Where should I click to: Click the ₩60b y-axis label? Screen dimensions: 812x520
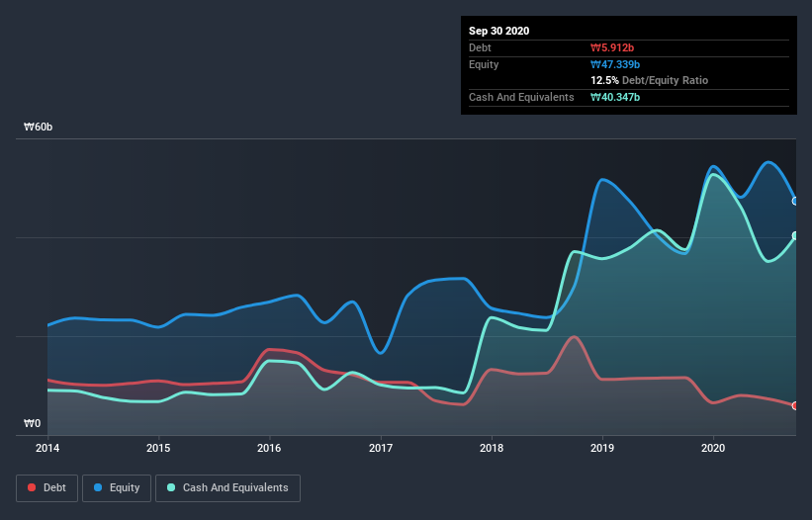[x=39, y=127]
